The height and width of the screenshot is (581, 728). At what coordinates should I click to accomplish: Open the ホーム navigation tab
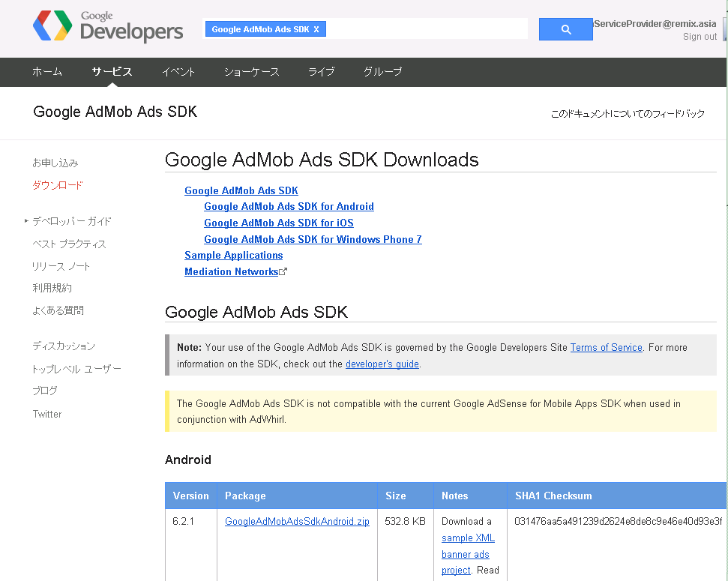47,71
